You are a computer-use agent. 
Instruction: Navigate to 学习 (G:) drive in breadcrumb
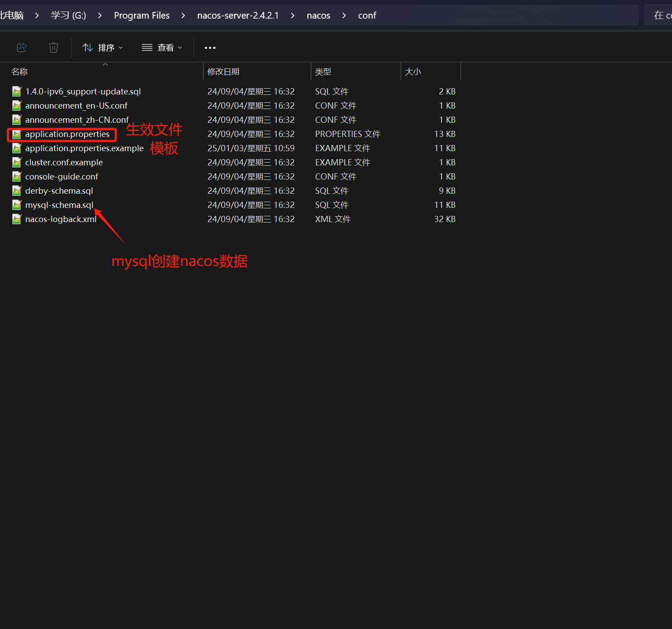point(68,16)
